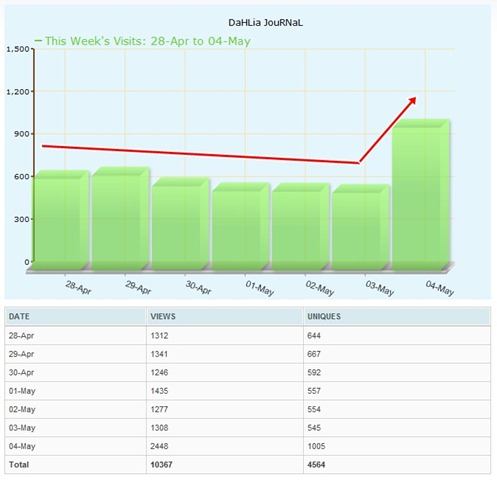Select the 28-Apr green bar

point(62,220)
